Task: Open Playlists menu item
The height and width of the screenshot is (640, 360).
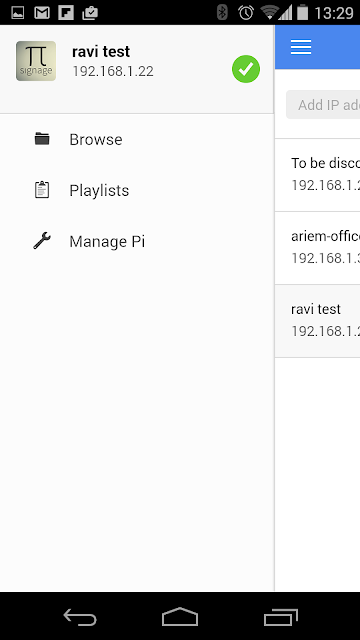Action: coord(137,191)
